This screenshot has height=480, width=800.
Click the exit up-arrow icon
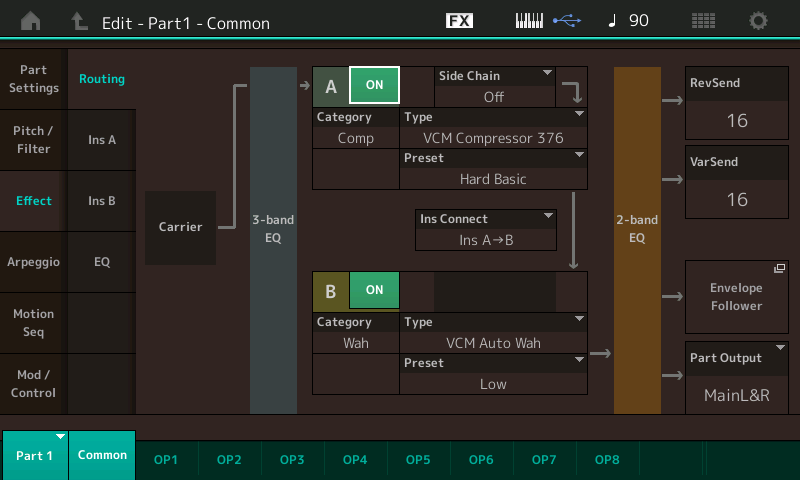coord(79,21)
